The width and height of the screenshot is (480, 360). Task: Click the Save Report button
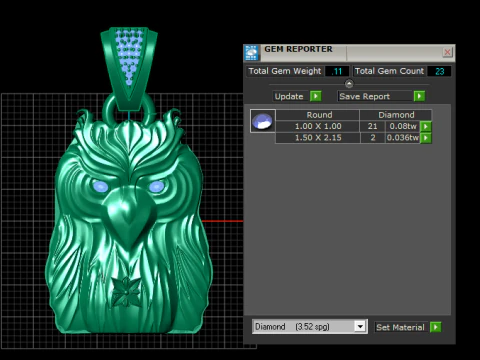(375, 96)
